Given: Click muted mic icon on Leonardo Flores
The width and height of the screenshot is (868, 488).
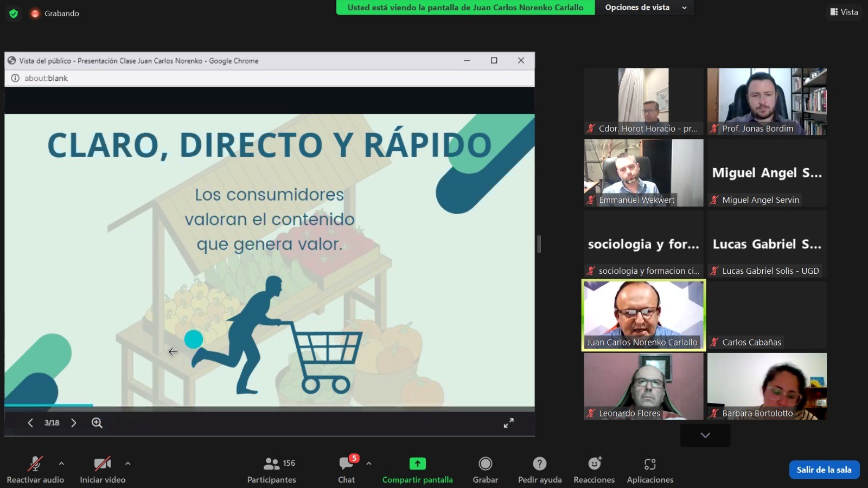Looking at the screenshot, I should 591,413.
